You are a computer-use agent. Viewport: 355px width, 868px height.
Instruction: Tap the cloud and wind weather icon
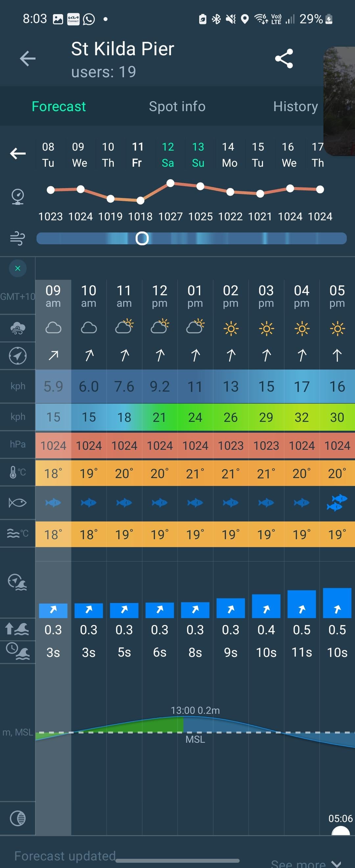tap(17, 328)
